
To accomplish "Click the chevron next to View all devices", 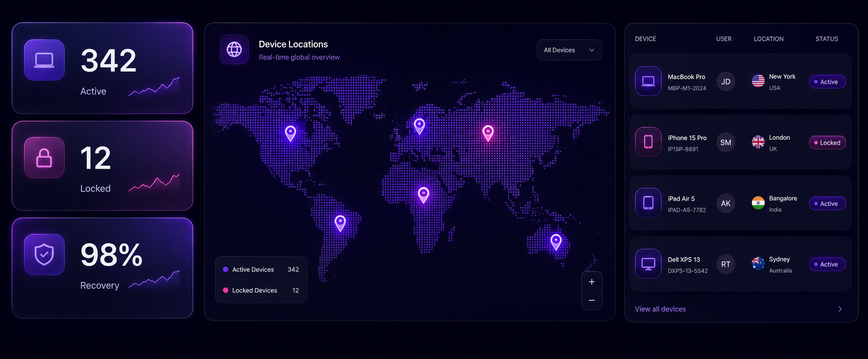I will [x=840, y=309].
